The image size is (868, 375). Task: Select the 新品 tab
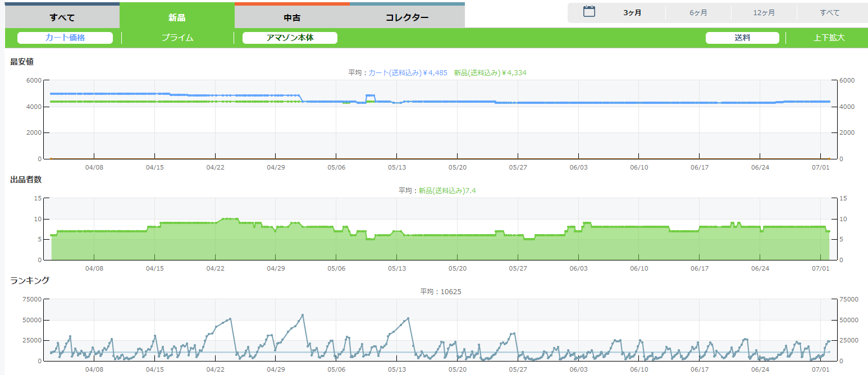tap(177, 17)
